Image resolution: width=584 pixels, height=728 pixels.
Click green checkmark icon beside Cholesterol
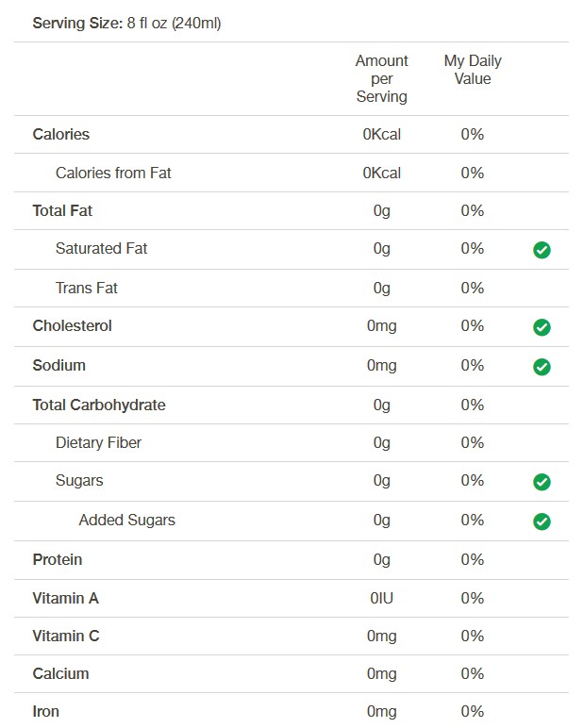pos(542,327)
